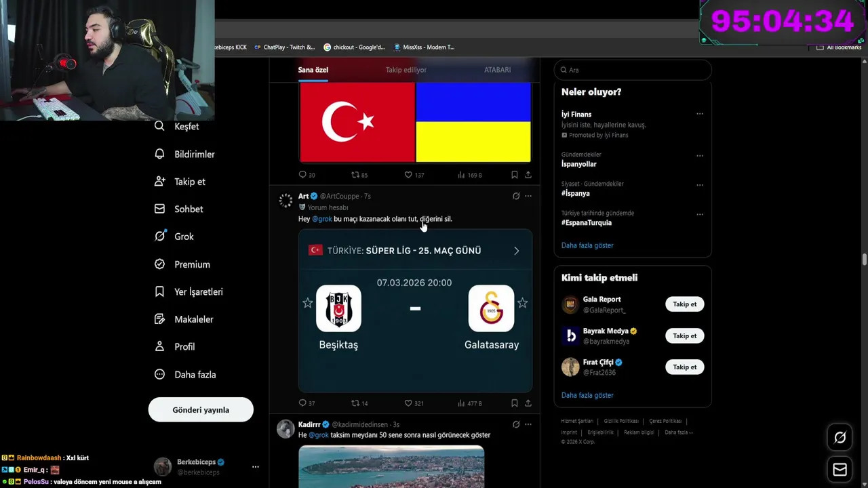
Task: Open more options on Art's post
Action: [528, 196]
